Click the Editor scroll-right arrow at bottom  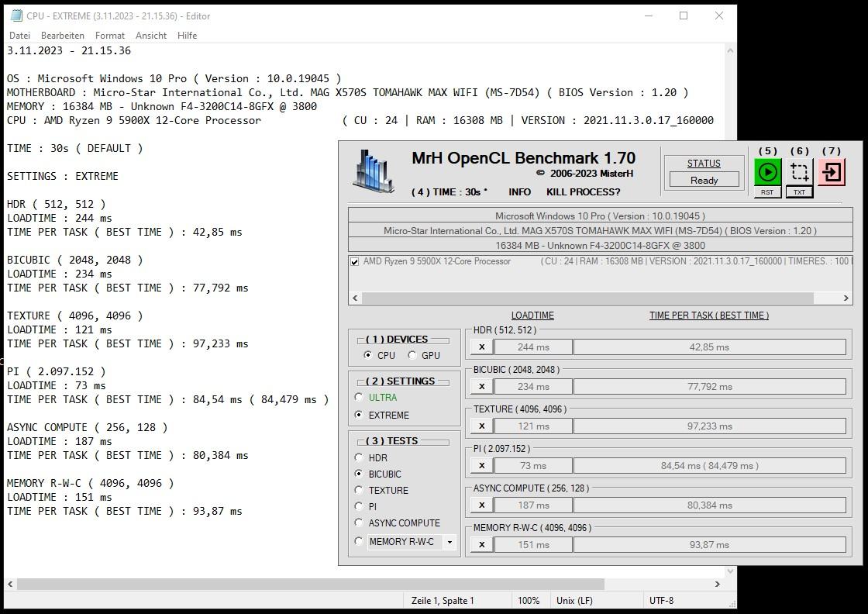(x=718, y=584)
